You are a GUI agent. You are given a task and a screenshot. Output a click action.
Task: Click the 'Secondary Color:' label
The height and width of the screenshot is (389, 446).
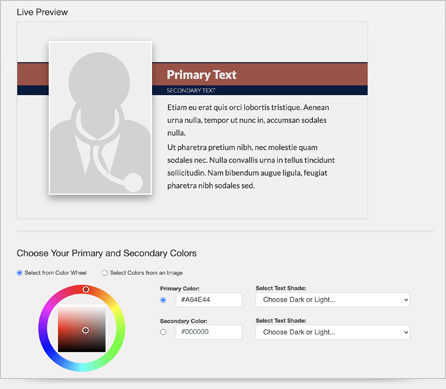[183, 321]
